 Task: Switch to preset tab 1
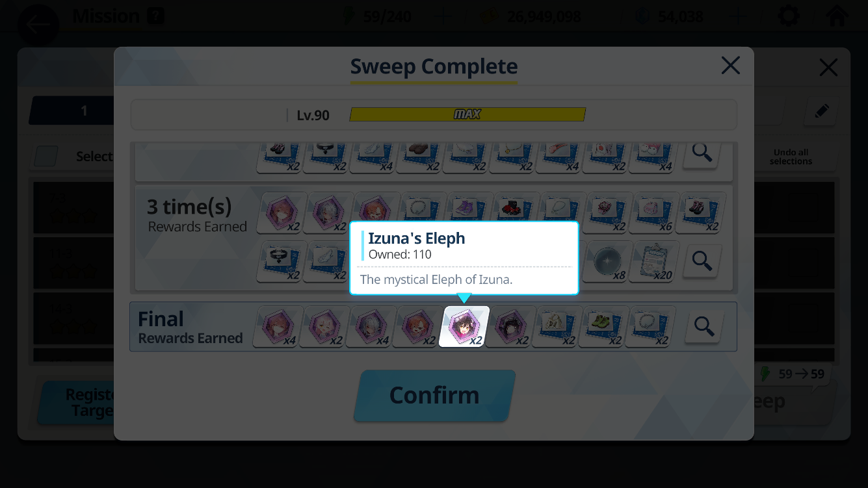[83, 111]
